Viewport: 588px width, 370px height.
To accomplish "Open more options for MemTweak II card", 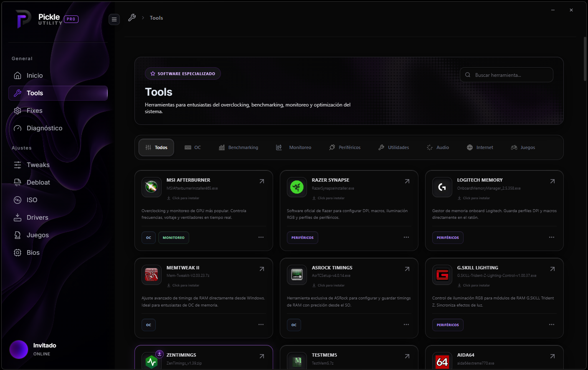I will (x=261, y=324).
